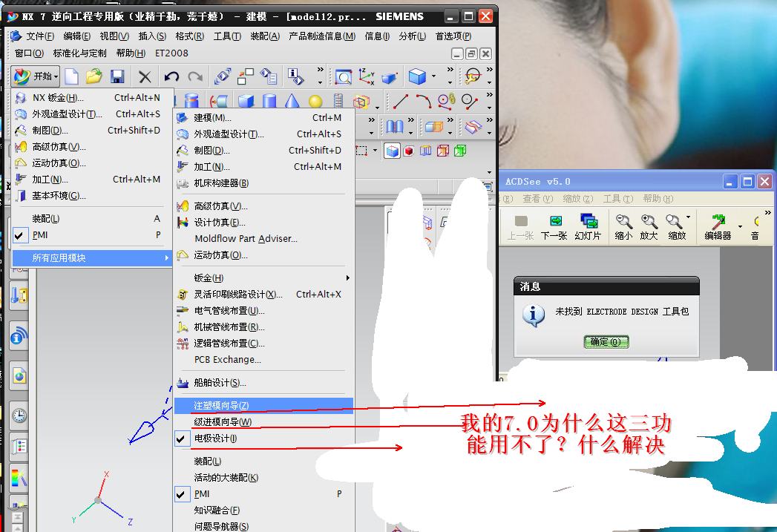Click the line sketch tool icon
The width and height of the screenshot is (777, 532).
[x=401, y=101]
